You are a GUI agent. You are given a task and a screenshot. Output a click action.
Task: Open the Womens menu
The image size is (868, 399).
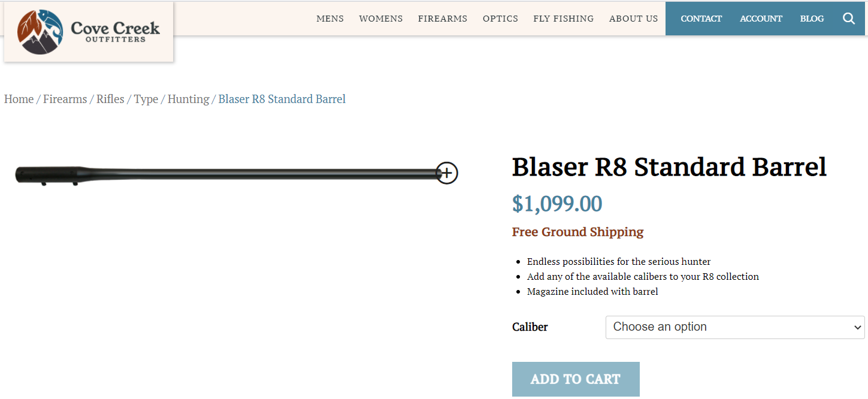pyautogui.click(x=381, y=19)
